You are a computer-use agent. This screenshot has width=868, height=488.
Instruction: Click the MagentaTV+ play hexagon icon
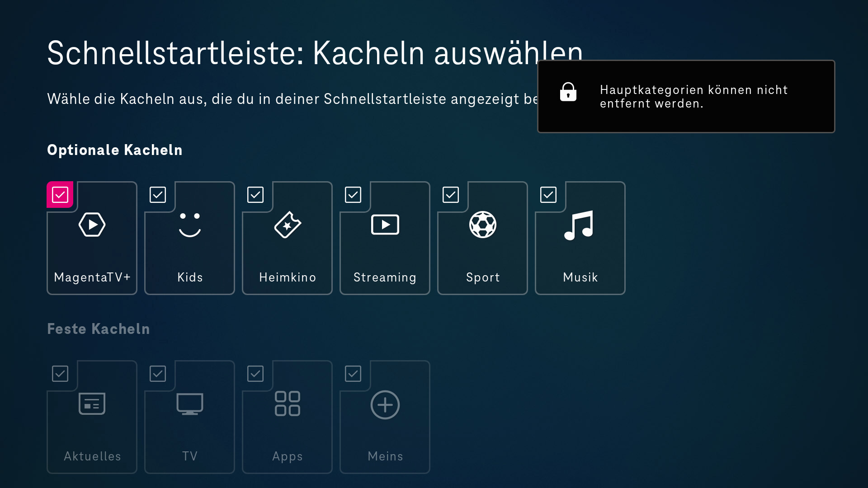point(92,225)
